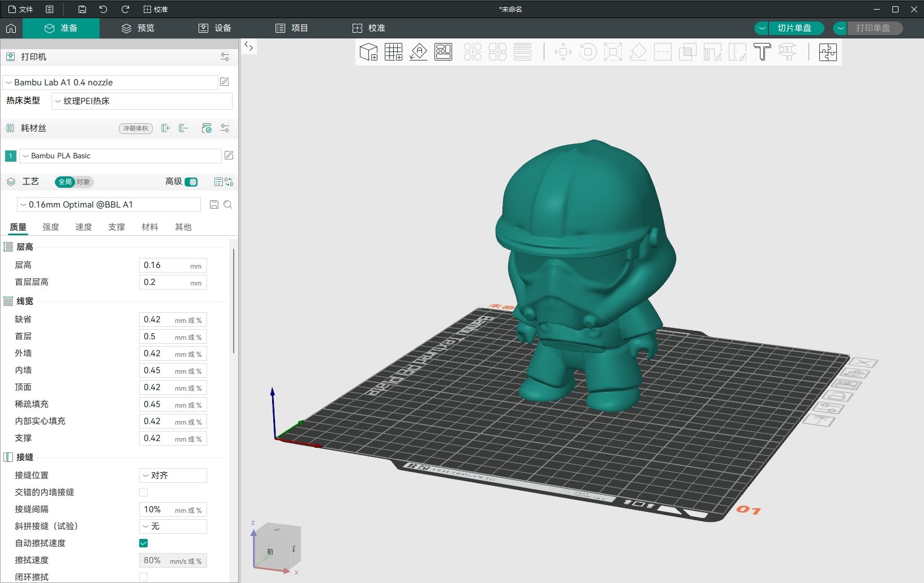The width and height of the screenshot is (924, 583).
Task: Click filament 1 color swatch
Action: click(x=11, y=156)
